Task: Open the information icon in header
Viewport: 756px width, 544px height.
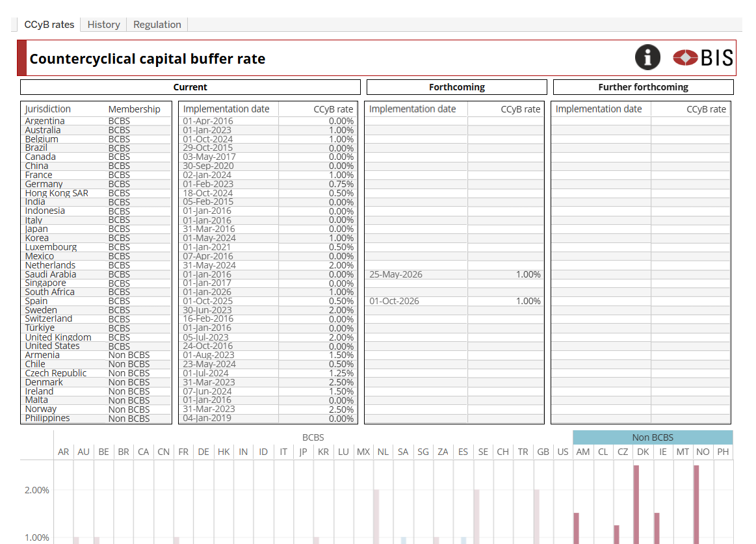Action: tap(647, 57)
